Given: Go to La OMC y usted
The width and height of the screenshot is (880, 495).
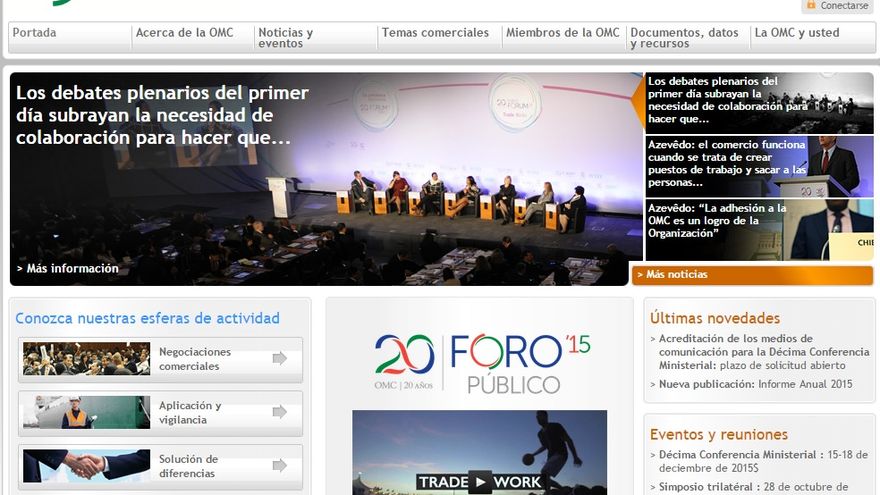Looking at the screenshot, I should 797,33.
